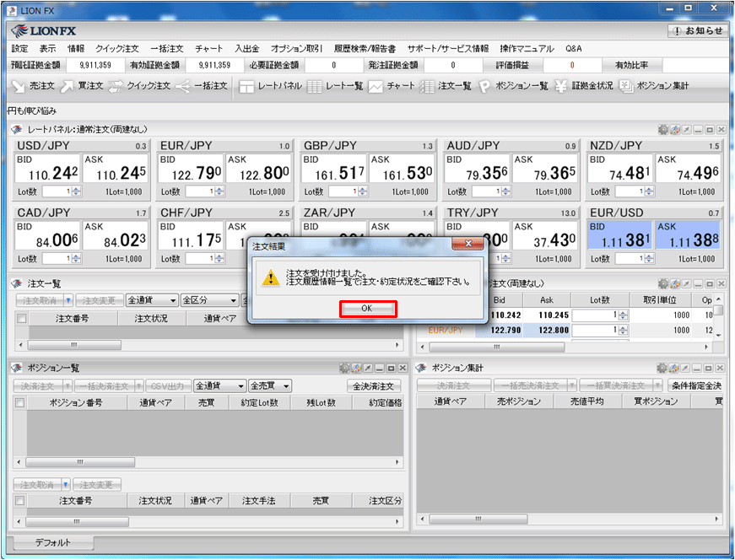Expand the blue arrow beside 注文取消 in 注文一覧
Screen dimensions: 735x560
click(68, 300)
